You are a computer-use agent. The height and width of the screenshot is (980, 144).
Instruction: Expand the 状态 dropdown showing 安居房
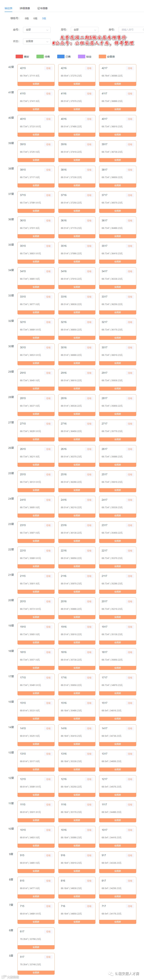click(x=36, y=41)
